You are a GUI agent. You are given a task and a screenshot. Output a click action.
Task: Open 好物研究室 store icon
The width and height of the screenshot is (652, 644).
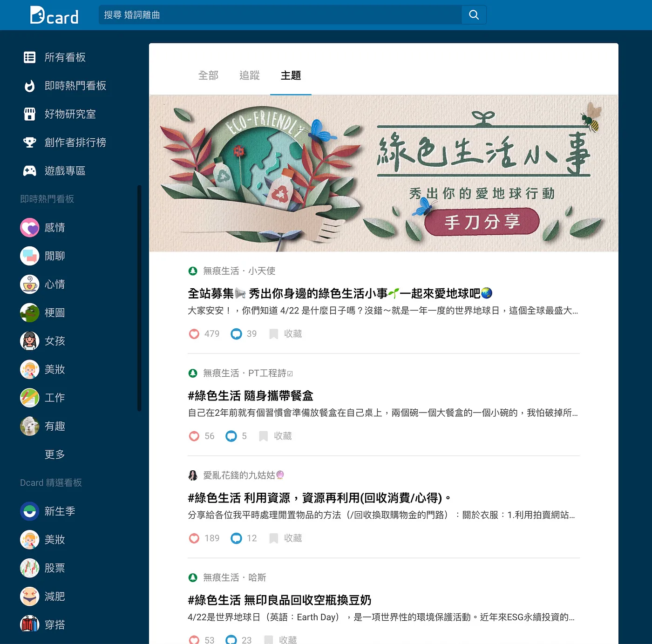[30, 114]
